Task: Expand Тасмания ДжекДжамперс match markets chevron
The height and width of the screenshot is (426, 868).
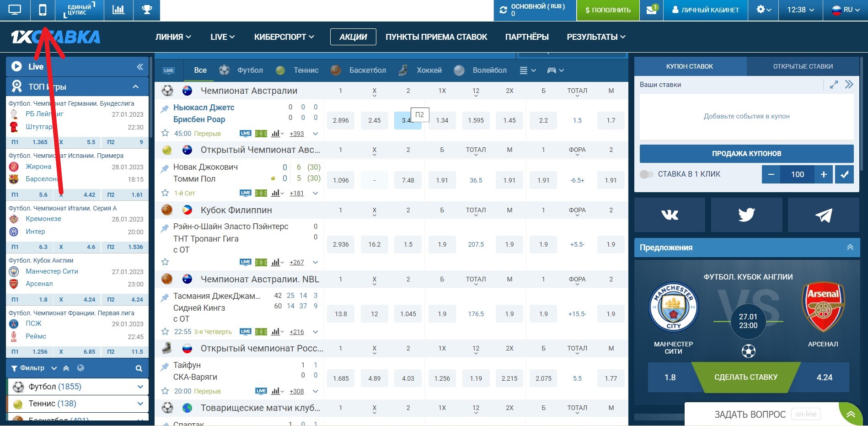Action: (316, 332)
